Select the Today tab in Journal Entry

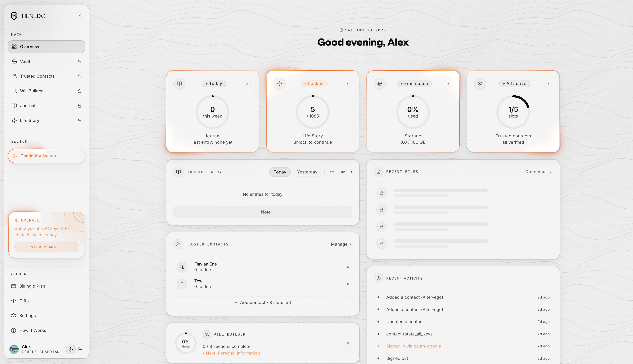280,172
